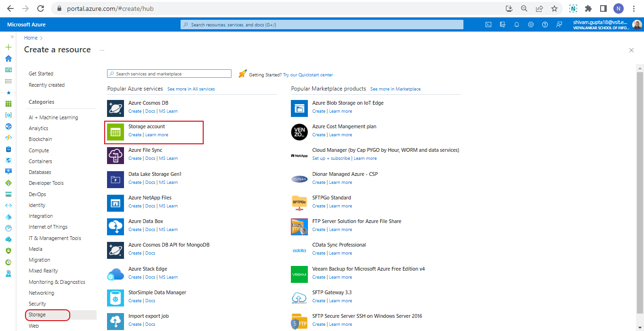Click Create under Dionar Managed Azure - CSP
The width and height of the screenshot is (644, 331).
pyautogui.click(x=319, y=182)
